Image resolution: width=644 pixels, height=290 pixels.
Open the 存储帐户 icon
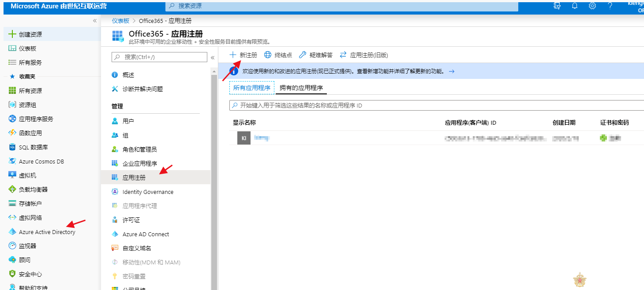tap(12, 204)
